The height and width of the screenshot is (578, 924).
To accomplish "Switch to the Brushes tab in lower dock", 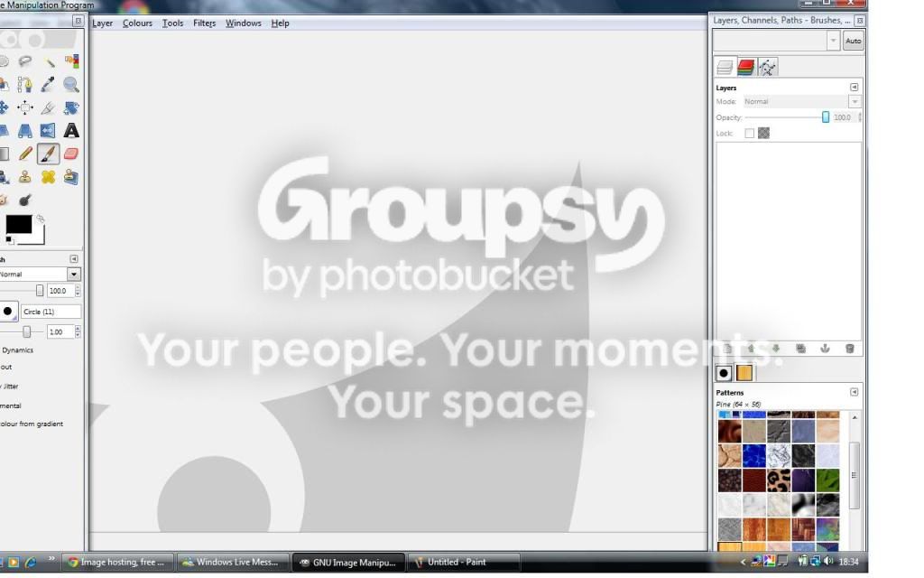I will 724,373.
